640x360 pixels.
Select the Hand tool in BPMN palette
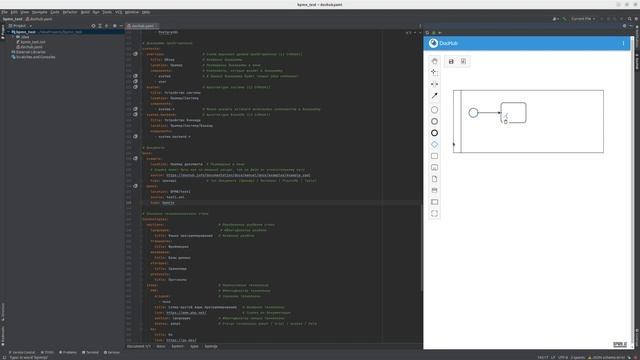click(434, 61)
